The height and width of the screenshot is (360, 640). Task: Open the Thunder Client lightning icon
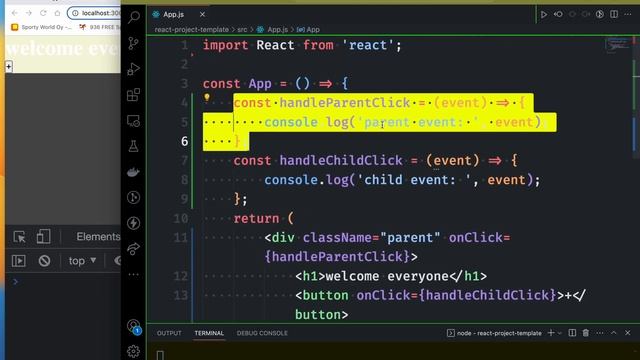coord(133,223)
